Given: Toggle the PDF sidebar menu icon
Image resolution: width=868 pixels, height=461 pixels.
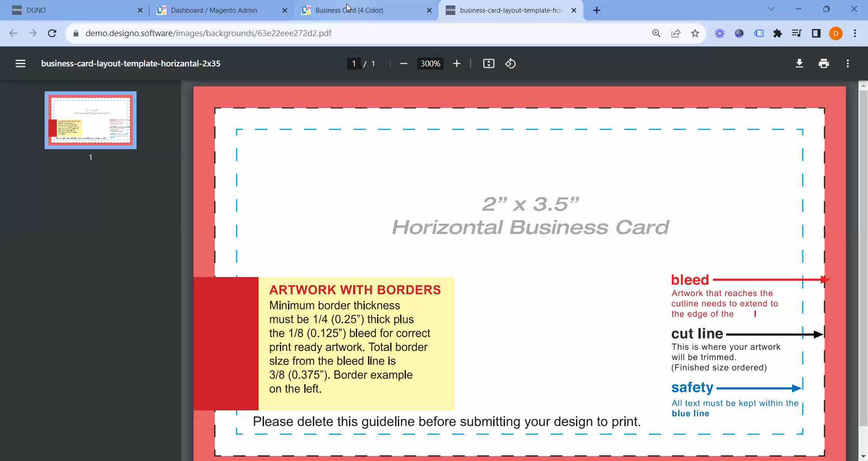Looking at the screenshot, I should [20, 64].
